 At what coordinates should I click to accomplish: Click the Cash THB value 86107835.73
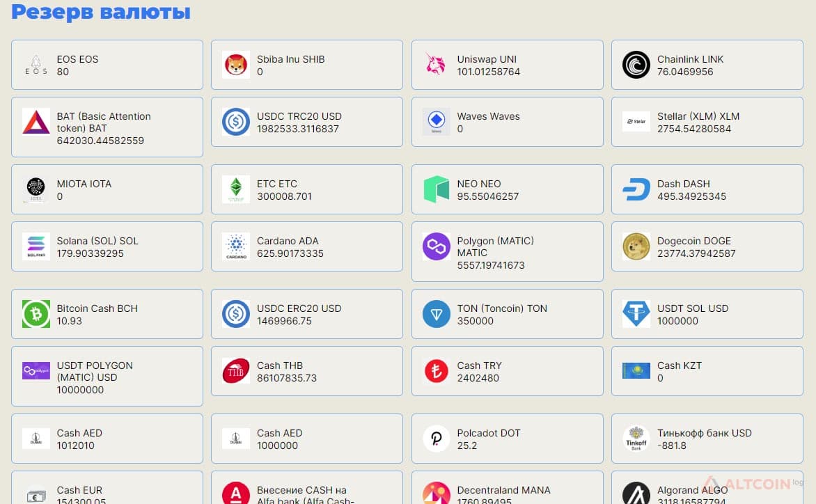[287, 378]
